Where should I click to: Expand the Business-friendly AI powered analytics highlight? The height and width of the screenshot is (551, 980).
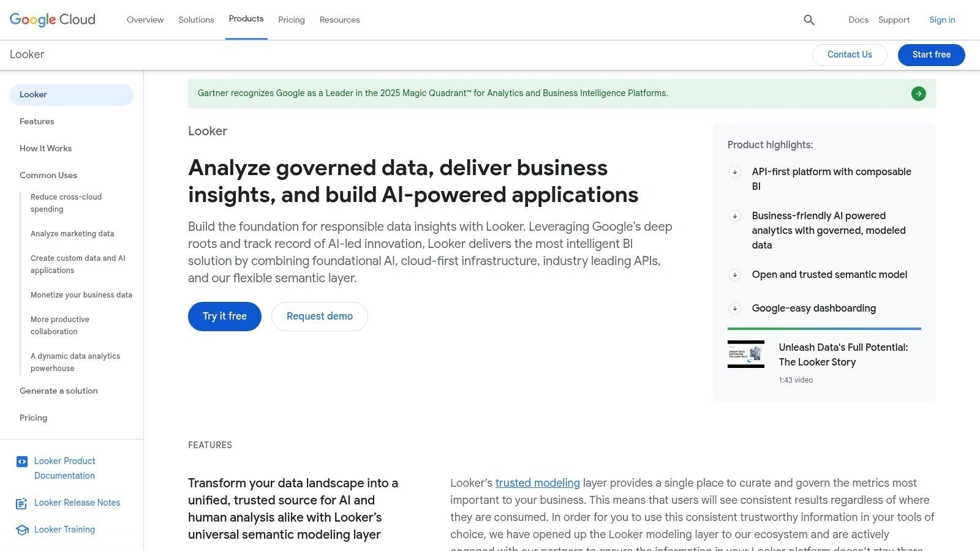pyautogui.click(x=735, y=216)
